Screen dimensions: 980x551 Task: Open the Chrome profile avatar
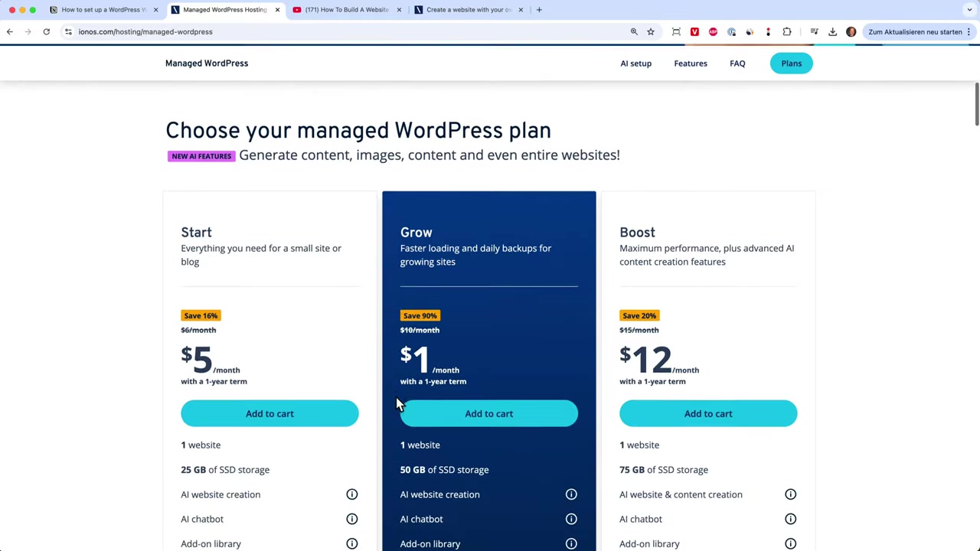851,31
